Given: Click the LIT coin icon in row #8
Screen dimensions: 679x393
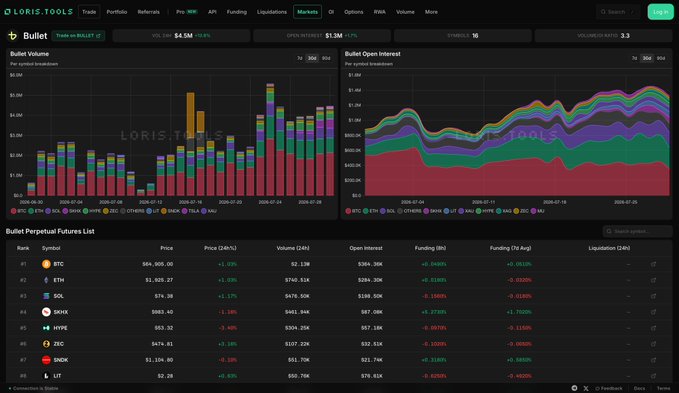Looking at the screenshot, I should [x=46, y=376].
